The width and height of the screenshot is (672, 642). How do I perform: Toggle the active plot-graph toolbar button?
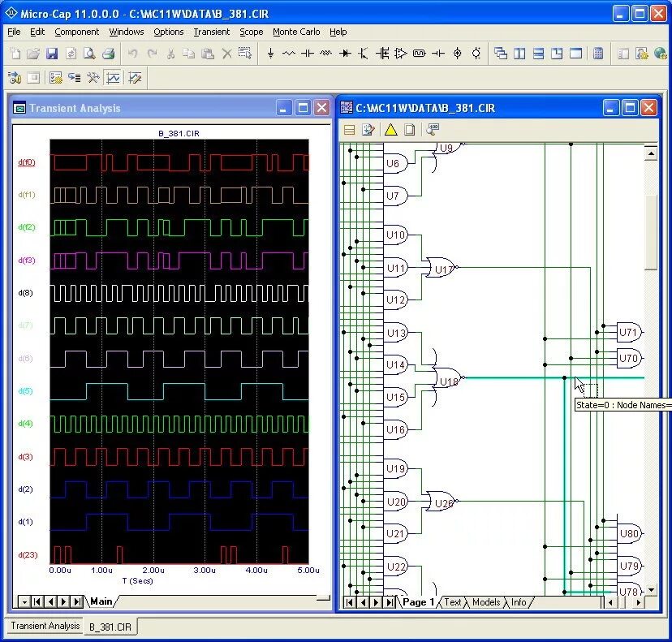click(113, 78)
